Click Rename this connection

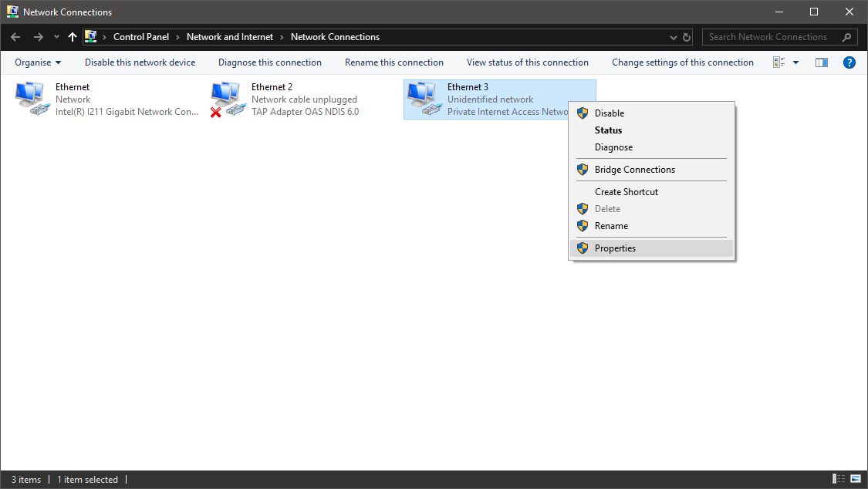click(x=394, y=62)
